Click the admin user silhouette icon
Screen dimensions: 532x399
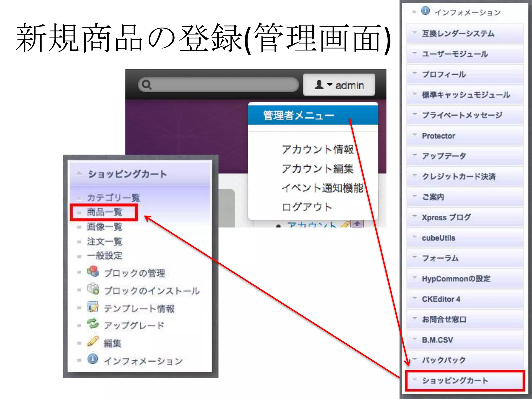(x=319, y=85)
